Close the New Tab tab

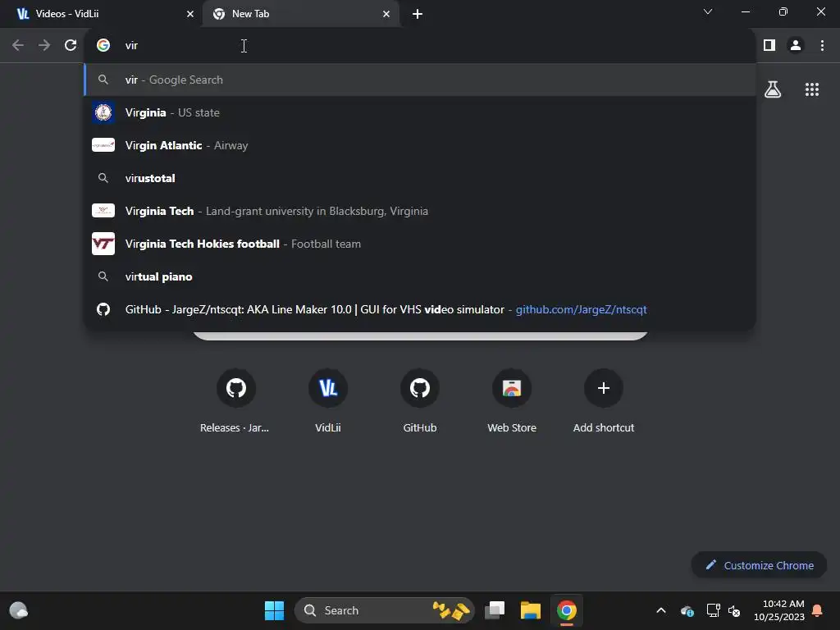click(386, 14)
